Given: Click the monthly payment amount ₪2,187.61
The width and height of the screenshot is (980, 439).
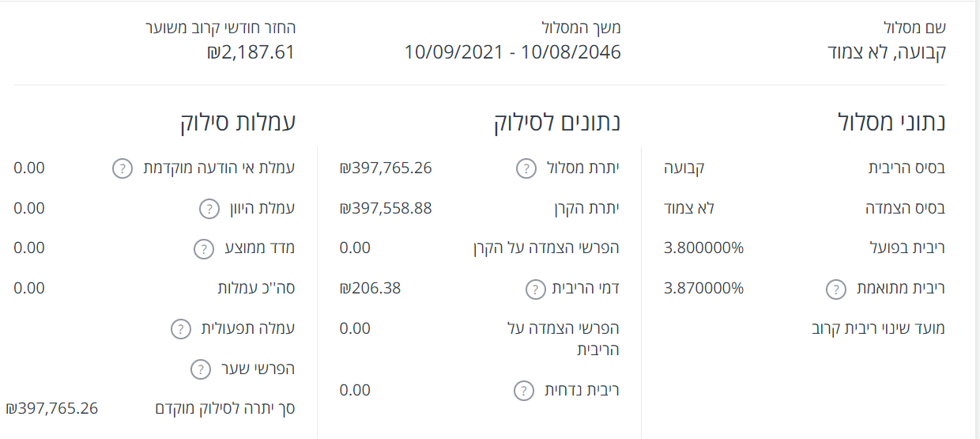Looking at the screenshot, I should (x=251, y=53).
